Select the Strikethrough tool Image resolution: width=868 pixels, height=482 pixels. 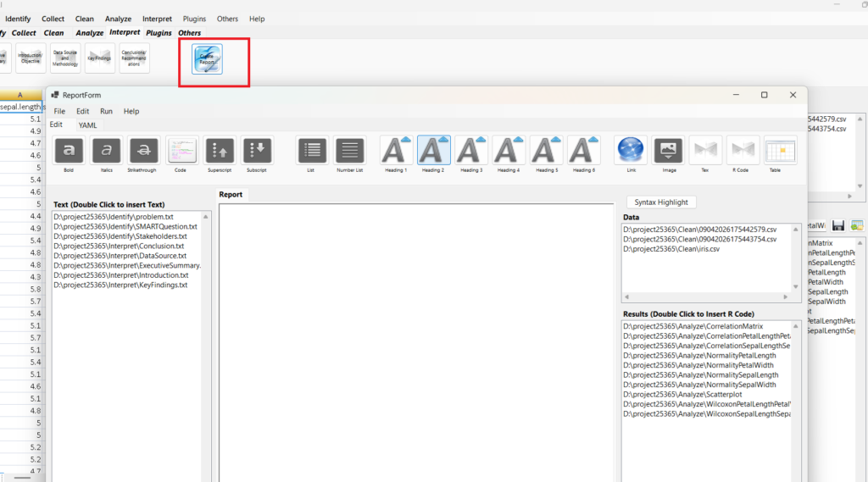click(x=143, y=150)
